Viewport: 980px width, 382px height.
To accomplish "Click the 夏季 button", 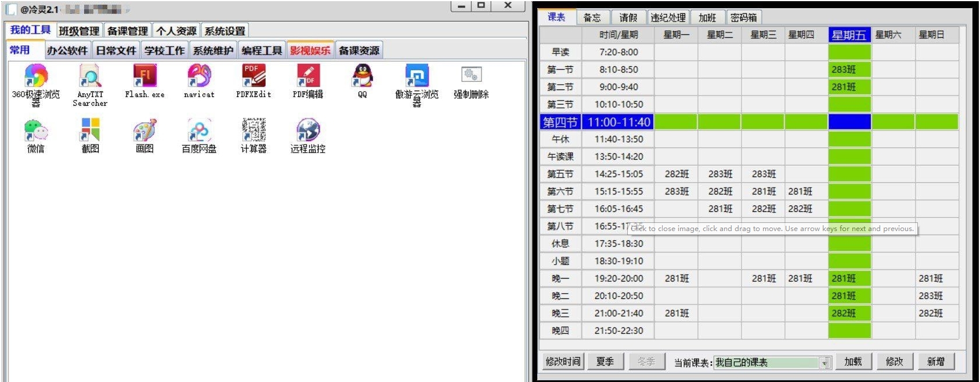I will pos(605,362).
